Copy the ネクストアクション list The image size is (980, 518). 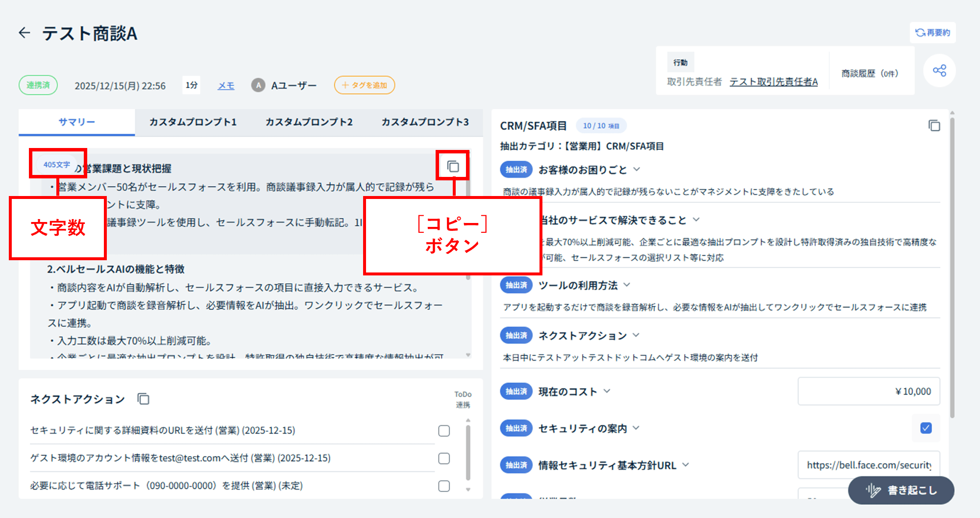[x=143, y=399]
